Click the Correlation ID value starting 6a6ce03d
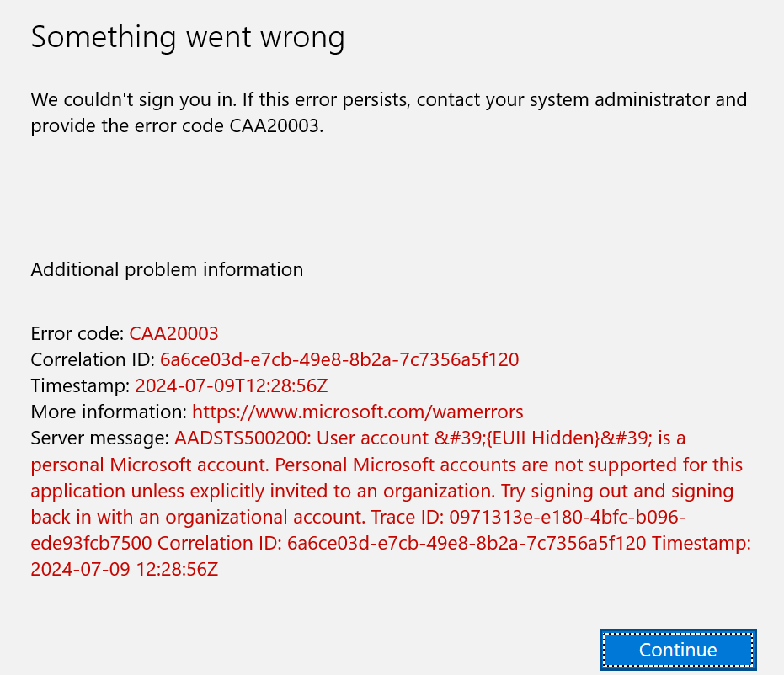The width and height of the screenshot is (784, 675). coord(339,359)
